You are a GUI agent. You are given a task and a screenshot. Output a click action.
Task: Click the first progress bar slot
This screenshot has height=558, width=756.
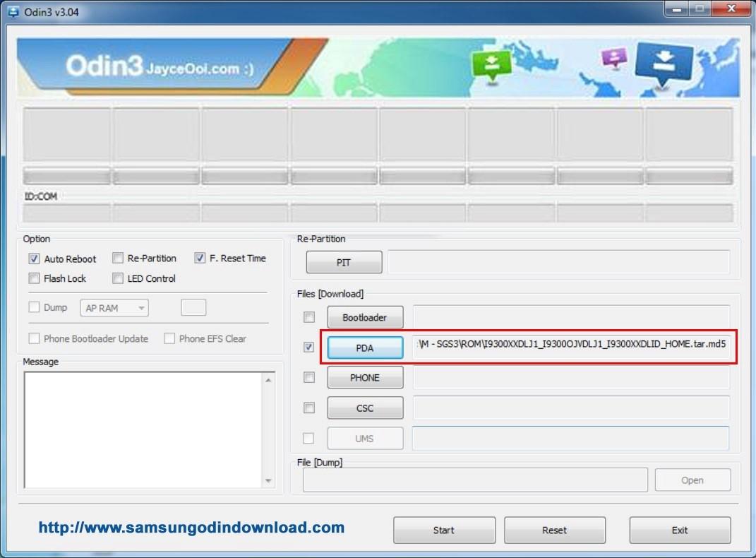tap(66, 176)
